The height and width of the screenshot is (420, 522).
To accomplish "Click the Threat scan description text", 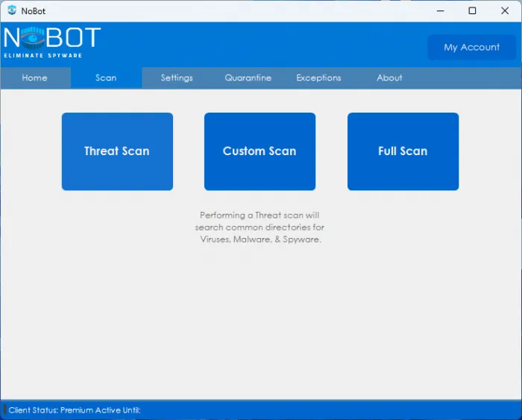I will pyautogui.click(x=260, y=227).
